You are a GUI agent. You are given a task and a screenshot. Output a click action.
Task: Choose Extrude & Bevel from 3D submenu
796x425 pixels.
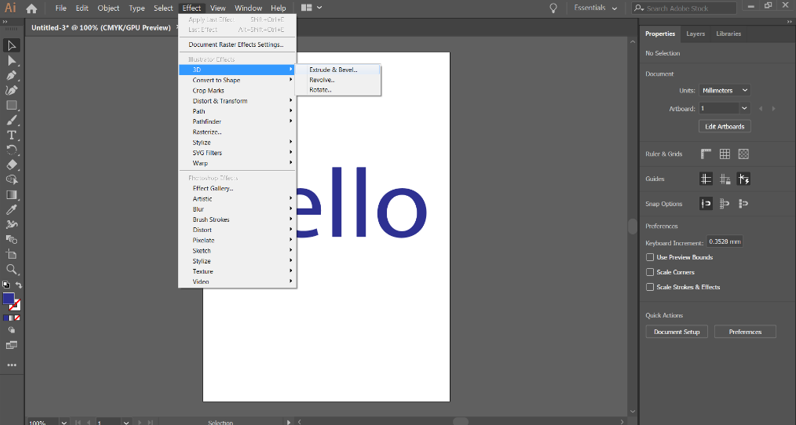pyautogui.click(x=338, y=70)
